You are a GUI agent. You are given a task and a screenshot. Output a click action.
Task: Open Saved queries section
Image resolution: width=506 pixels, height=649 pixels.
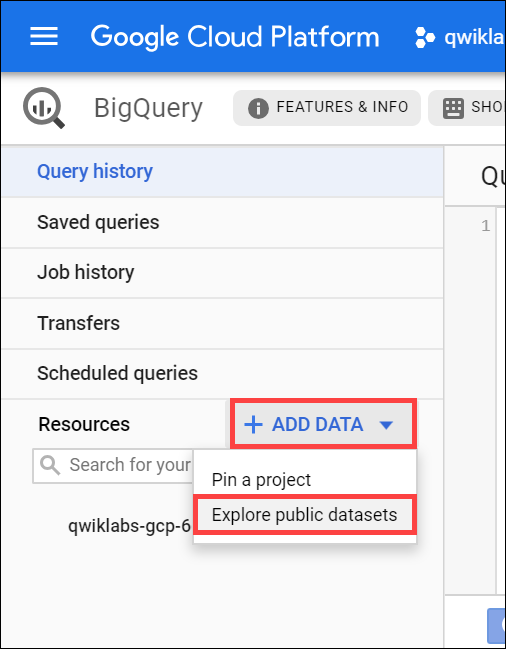point(222,222)
